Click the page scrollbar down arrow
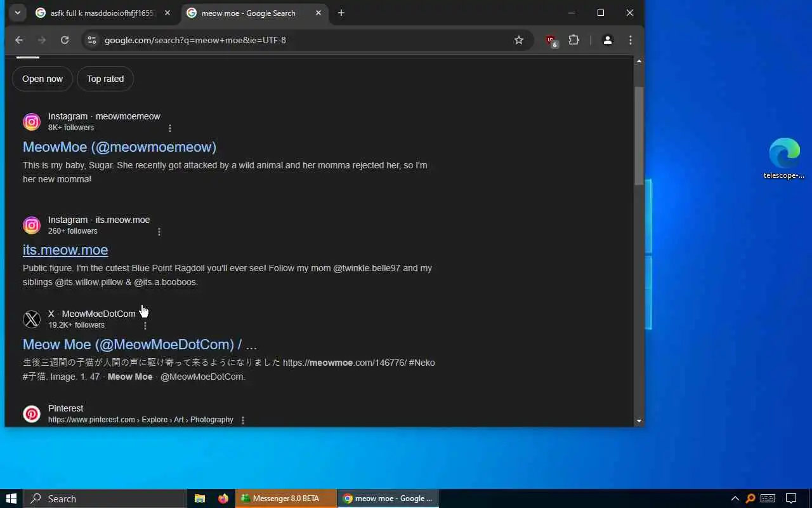The width and height of the screenshot is (812, 508). pyautogui.click(x=639, y=420)
